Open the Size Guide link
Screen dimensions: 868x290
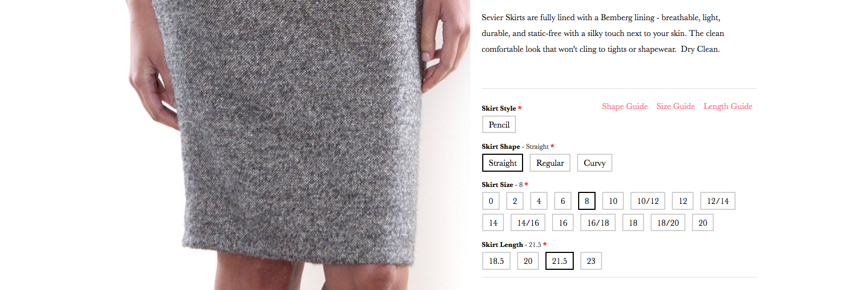pos(675,106)
